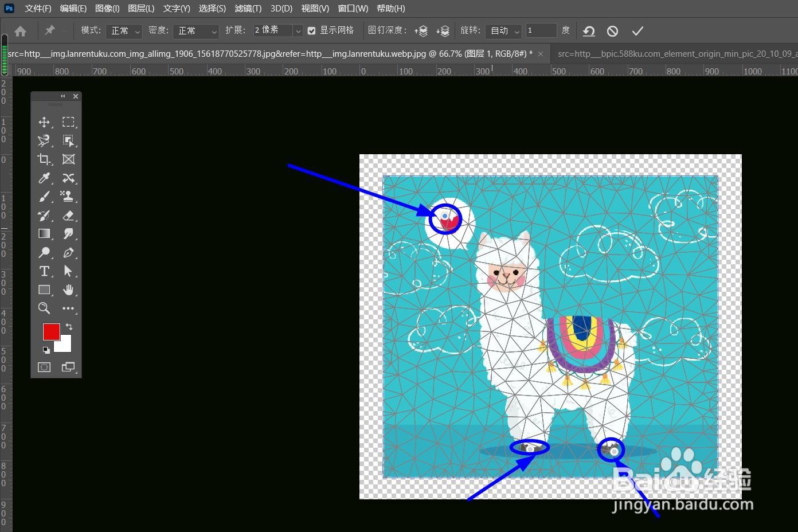This screenshot has height=532, width=798.
Task: Open the 密度 (density) dropdown
Action: coord(196,31)
